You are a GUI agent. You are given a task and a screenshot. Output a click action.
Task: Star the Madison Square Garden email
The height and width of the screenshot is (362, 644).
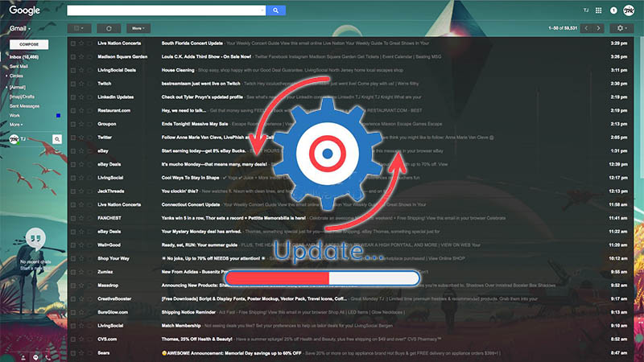coord(81,56)
